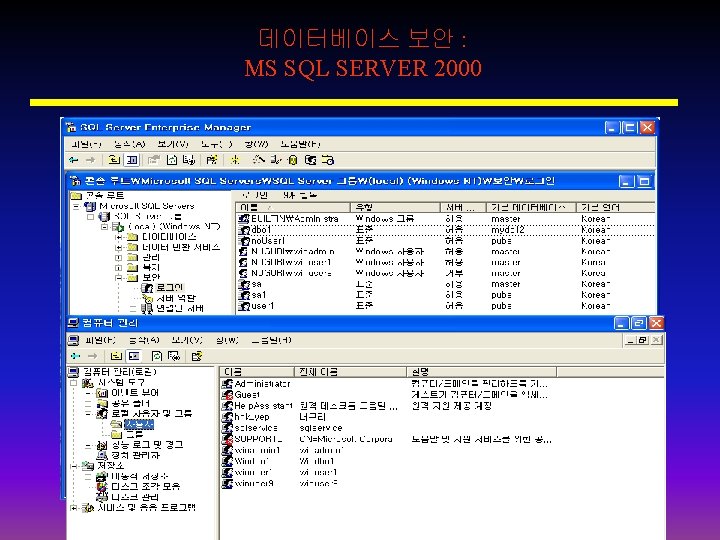
Task: Sort logins by 유형 column header
Action: (395, 208)
